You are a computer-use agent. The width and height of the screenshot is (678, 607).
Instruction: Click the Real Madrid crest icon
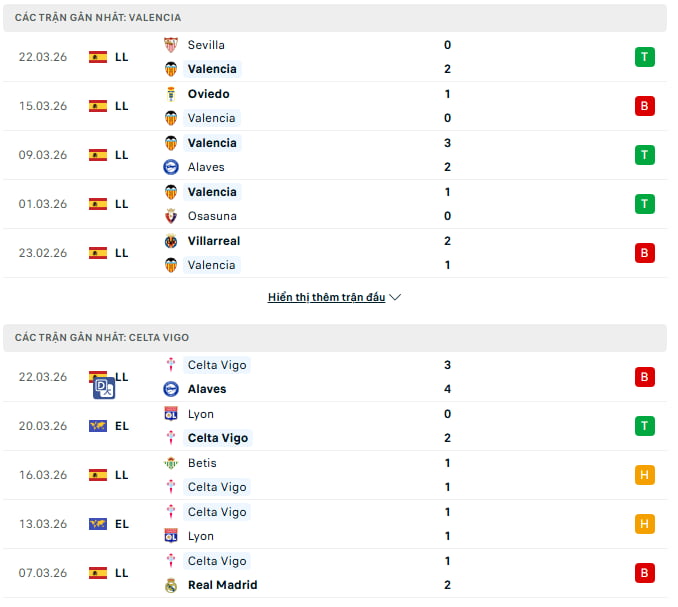point(171,585)
